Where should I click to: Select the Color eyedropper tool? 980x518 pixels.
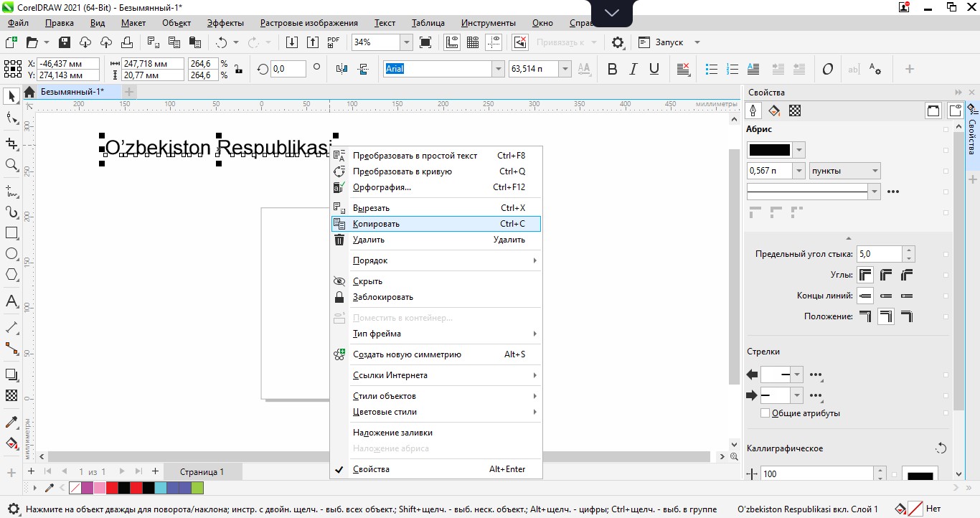11,422
